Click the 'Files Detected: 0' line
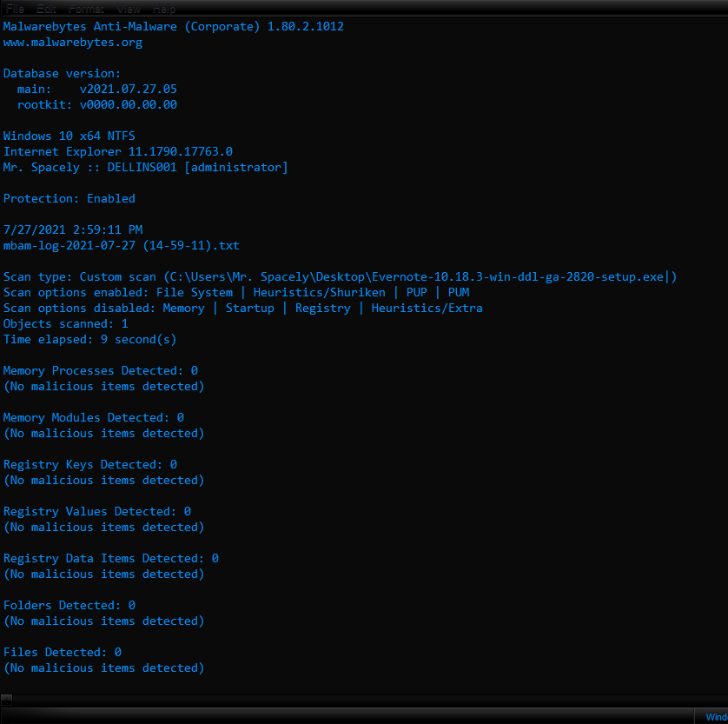This screenshot has width=728, height=724. (63, 652)
